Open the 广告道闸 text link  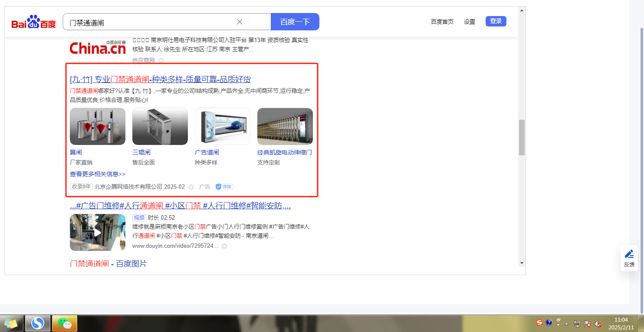pos(207,152)
